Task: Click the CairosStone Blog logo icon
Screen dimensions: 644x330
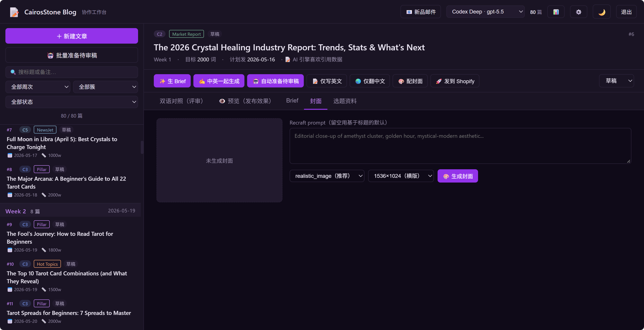Action: point(14,12)
